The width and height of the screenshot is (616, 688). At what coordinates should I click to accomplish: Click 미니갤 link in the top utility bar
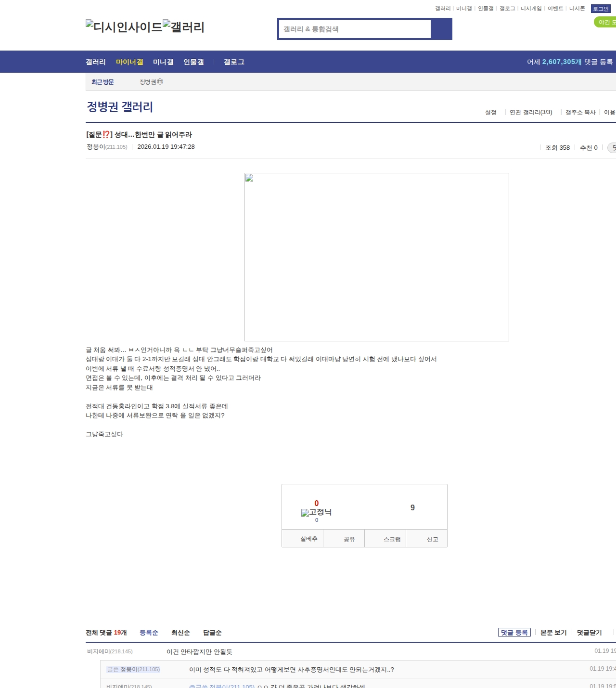click(x=464, y=9)
